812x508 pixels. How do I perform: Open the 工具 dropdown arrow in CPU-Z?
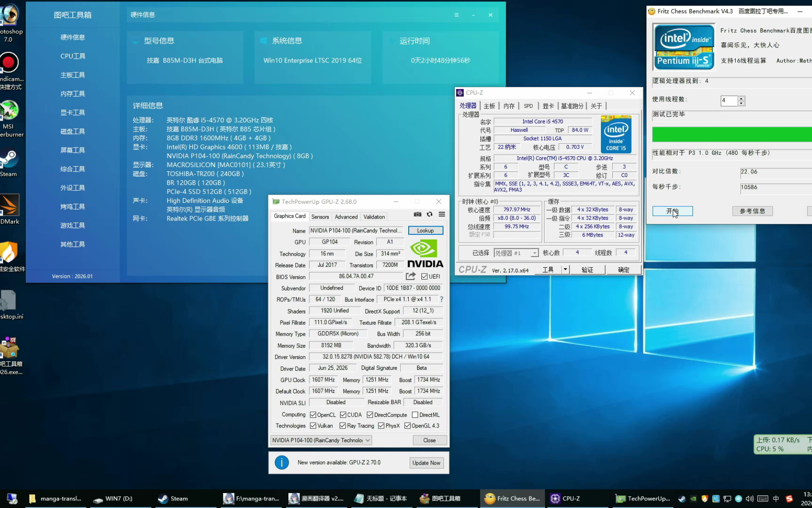point(565,270)
